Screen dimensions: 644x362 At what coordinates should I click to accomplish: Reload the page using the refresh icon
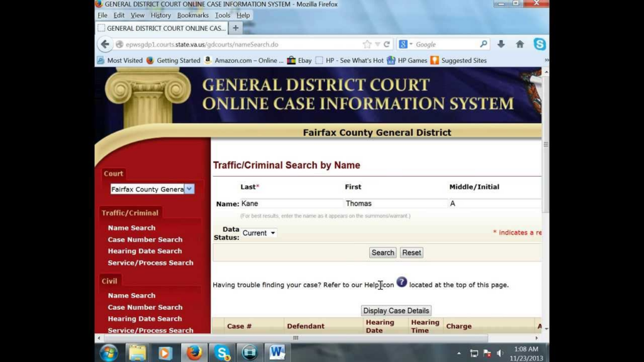pyautogui.click(x=387, y=45)
